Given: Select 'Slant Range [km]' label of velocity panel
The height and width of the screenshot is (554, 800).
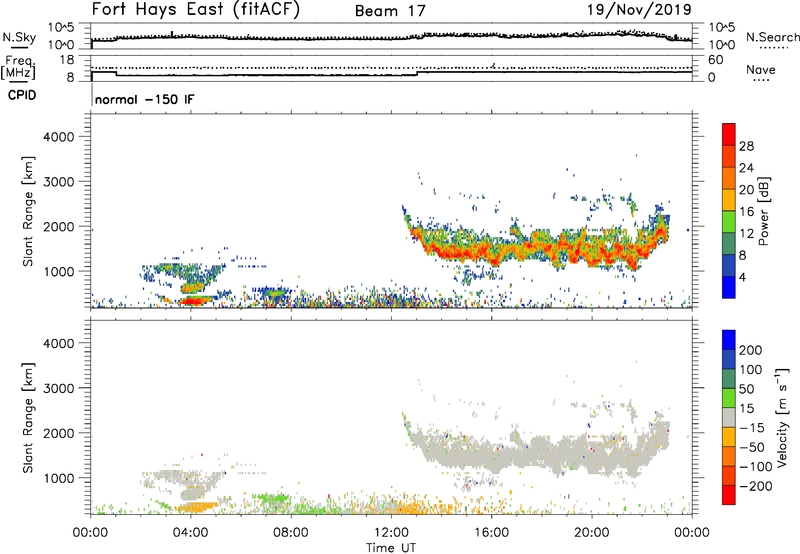Looking at the screenshot, I should point(28,418).
